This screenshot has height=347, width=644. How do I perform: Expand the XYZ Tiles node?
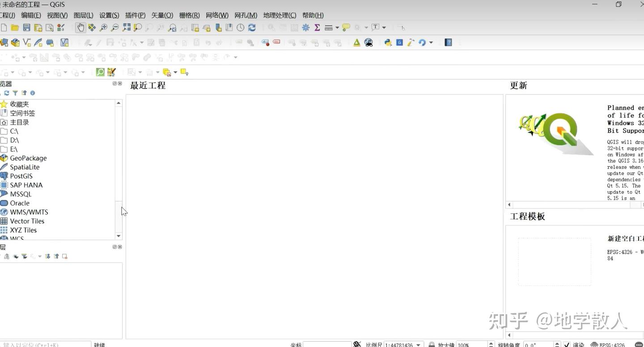(23, 230)
